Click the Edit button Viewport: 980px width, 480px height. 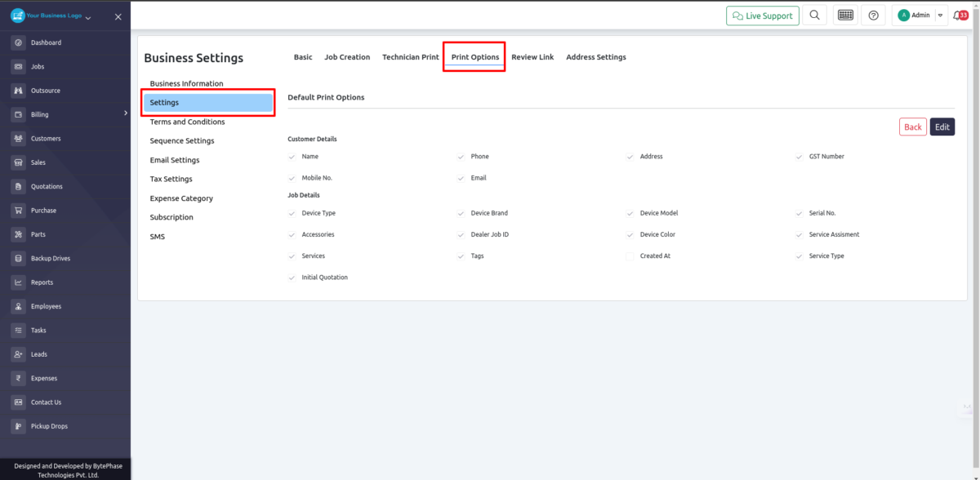942,127
